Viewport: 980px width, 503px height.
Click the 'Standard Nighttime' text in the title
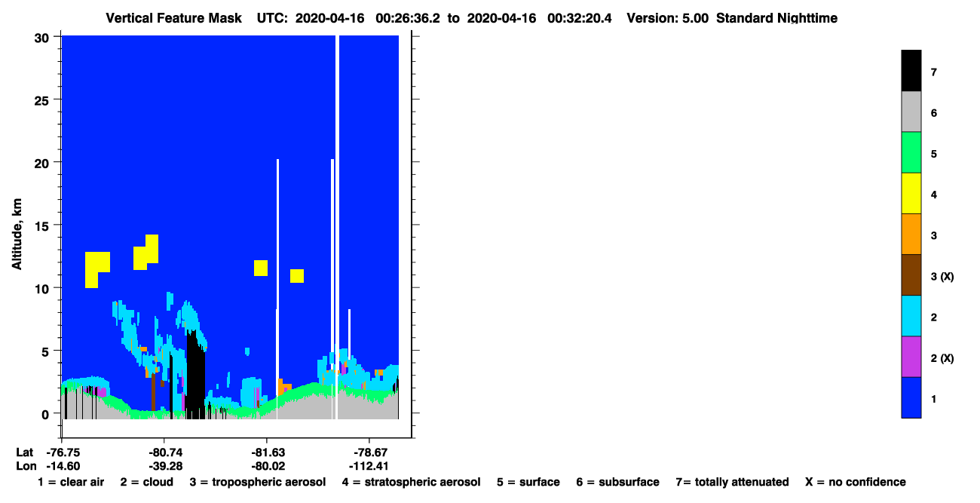click(x=776, y=17)
